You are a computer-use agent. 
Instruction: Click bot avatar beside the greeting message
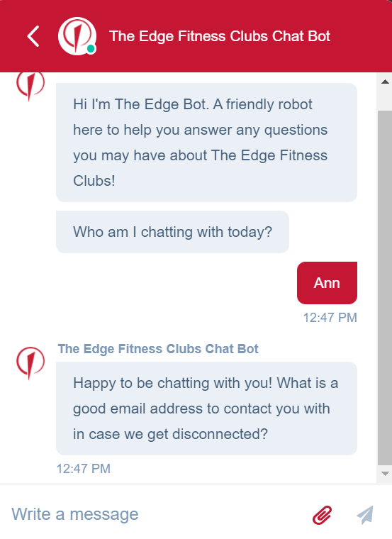30,85
